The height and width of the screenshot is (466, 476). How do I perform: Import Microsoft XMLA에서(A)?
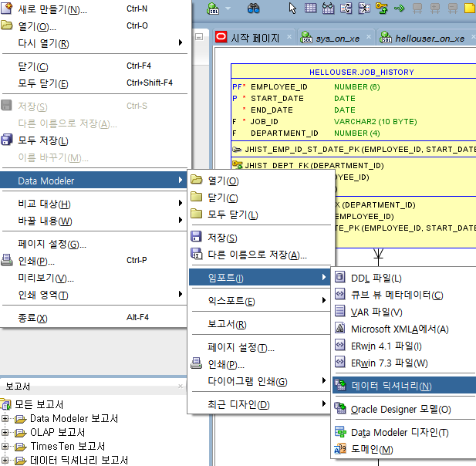(404, 329)
